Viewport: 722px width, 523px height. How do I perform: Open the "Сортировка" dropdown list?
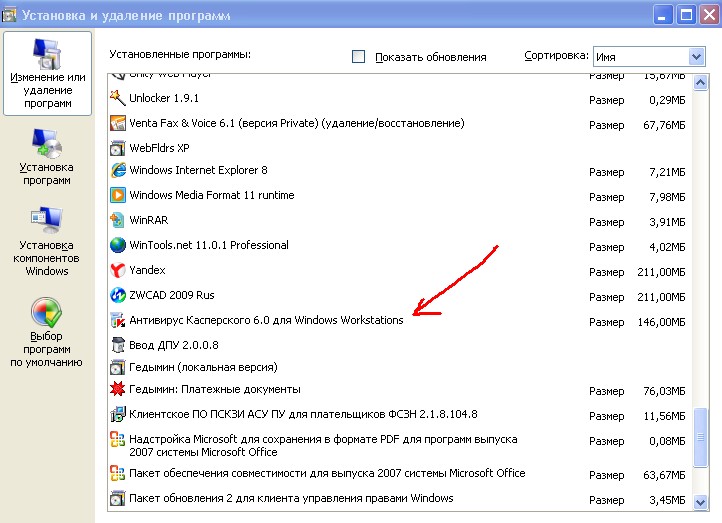point(696,57)
